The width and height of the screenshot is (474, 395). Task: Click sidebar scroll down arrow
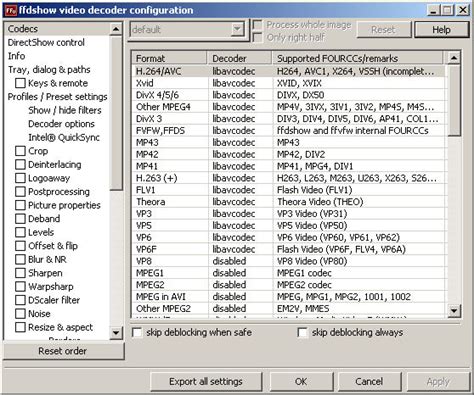[116, 333]
